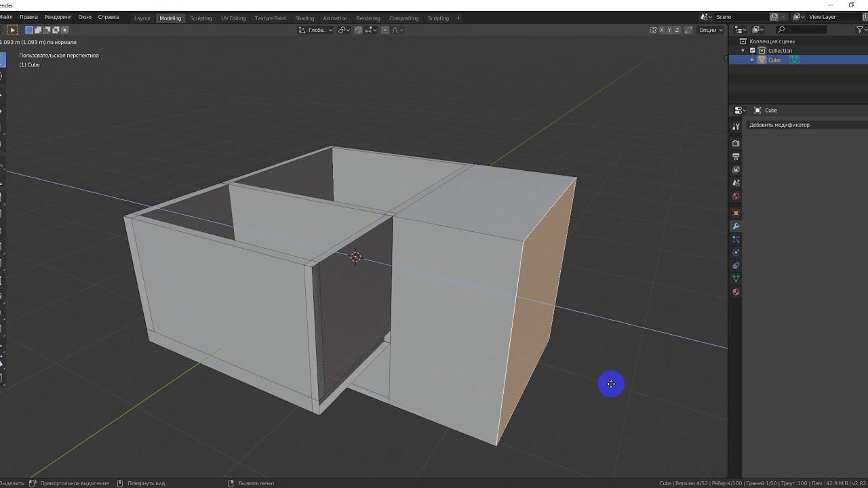868x488 pixels.
Task: Switch to the Layout workspace tab
Action: pyautogui.click(x=142, y=18)
